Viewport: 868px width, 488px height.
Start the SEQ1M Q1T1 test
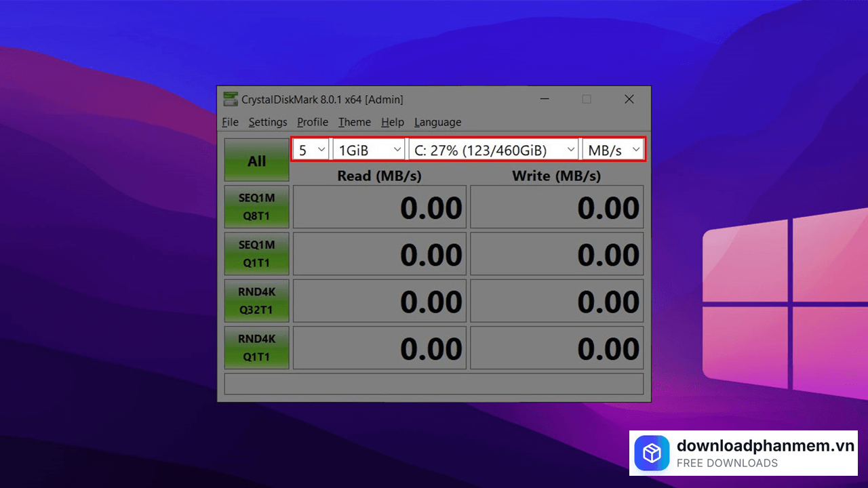(x=257, y=254)
